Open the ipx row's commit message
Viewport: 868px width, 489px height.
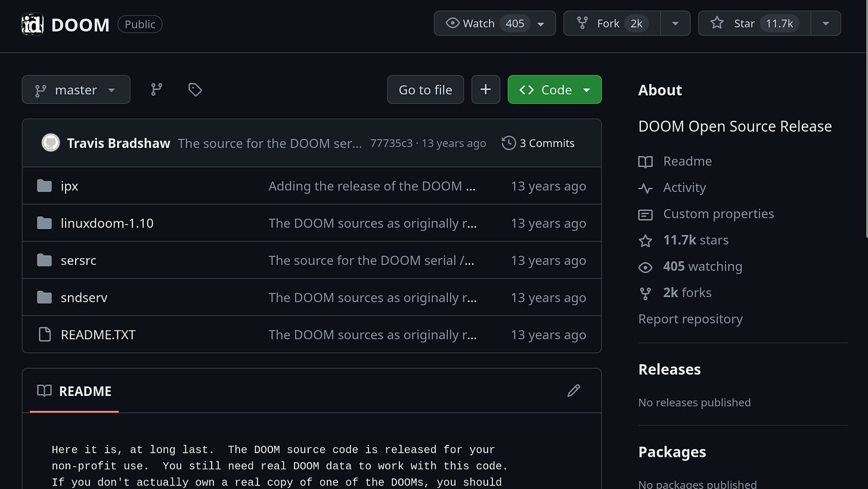click(372, 186)
